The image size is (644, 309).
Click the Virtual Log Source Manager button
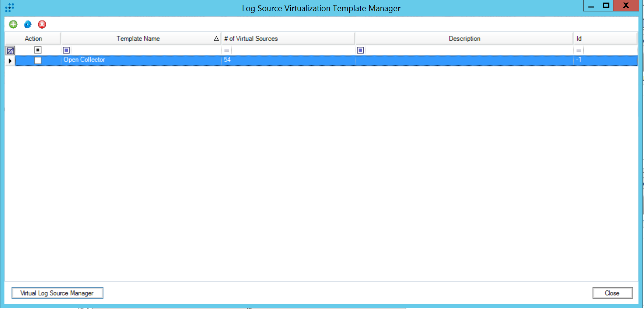coord(57,293)
